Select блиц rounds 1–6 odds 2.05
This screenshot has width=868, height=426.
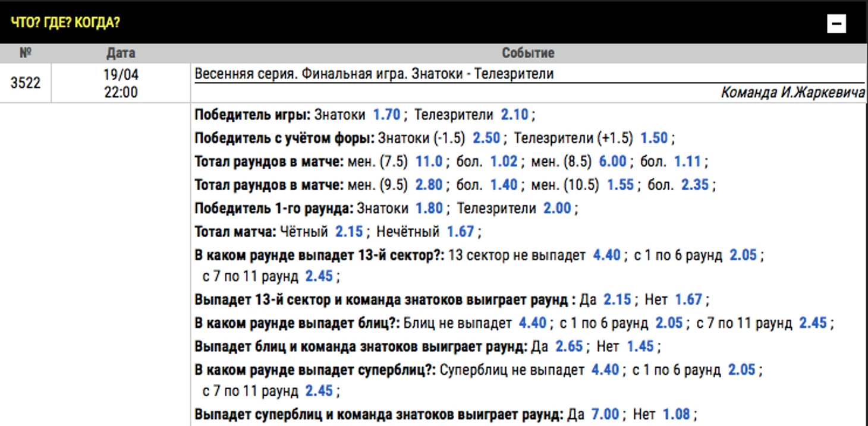pos(669,323)
